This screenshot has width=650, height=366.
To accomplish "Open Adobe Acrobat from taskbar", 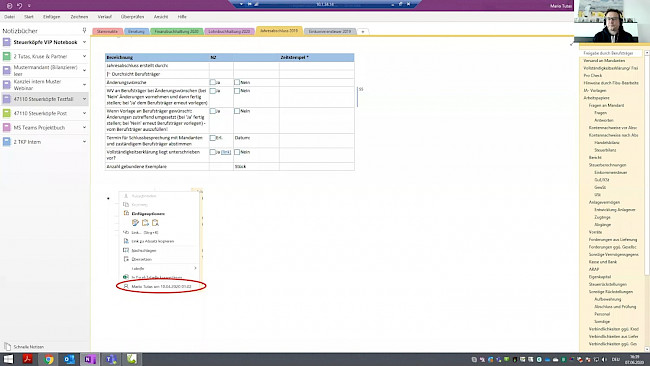I will 28,359.
